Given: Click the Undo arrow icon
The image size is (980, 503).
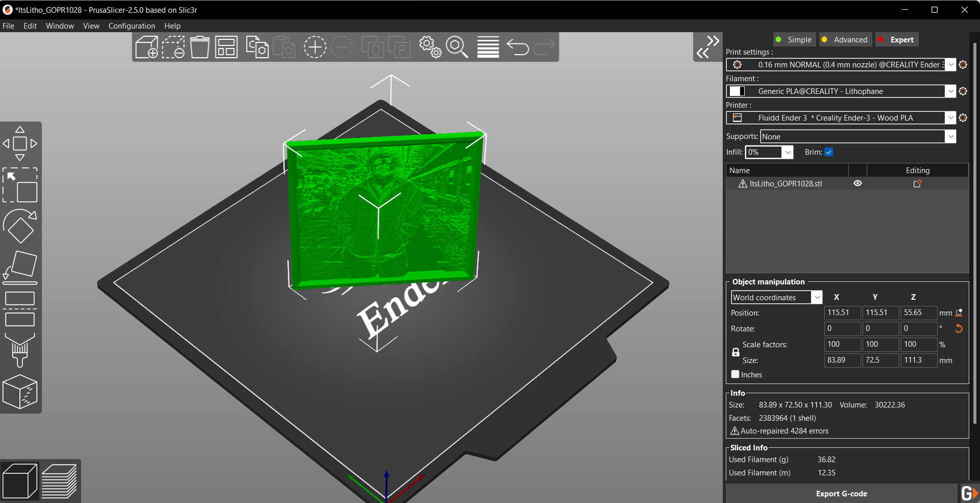Looking at the screenshot, I should (x=518, y=47).
